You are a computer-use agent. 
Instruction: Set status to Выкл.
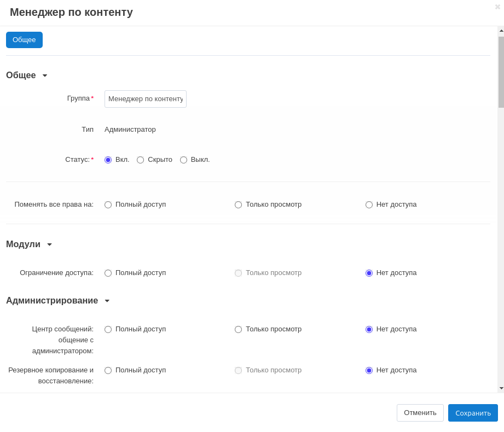coord(184,160)
